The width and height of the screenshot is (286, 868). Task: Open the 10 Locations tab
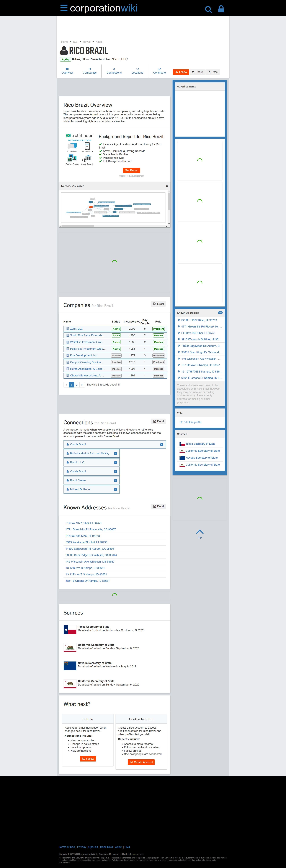pyautogui.click(x=137, y=71)
